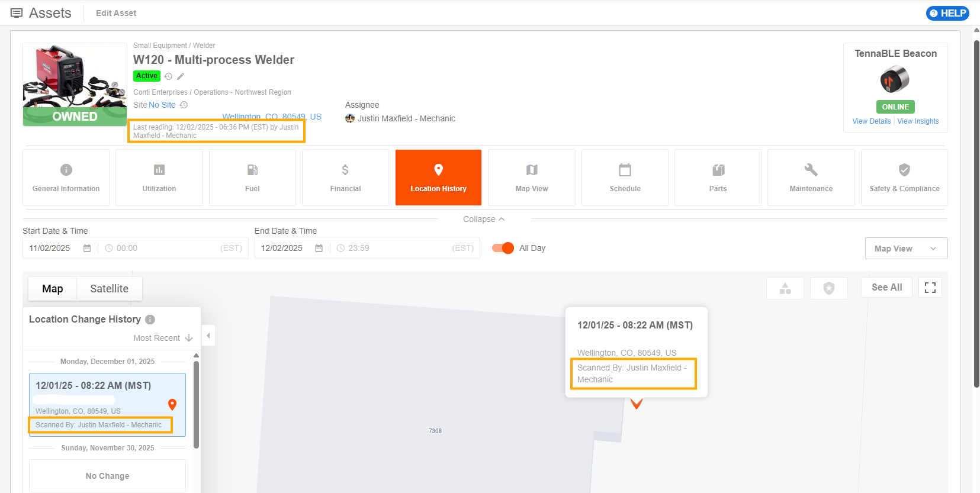Click the ONLINE status badge
Image resolution: width=980 pixels, height=493 pixels.
click(895, 107)
